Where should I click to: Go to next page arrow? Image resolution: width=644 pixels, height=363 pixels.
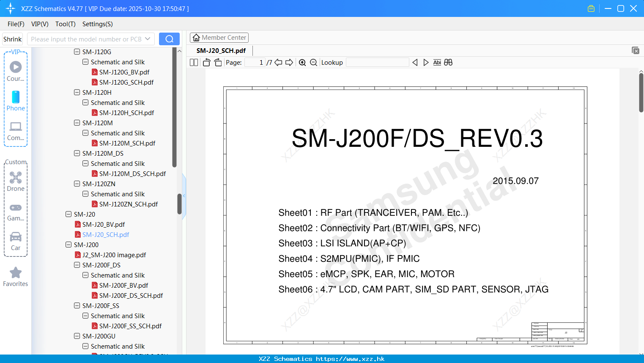[x=289, y=62]
